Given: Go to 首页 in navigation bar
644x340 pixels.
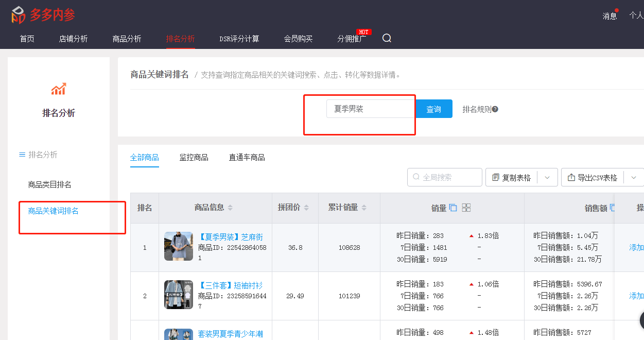Looking at the screenshot, I should [x=27, y=39].
